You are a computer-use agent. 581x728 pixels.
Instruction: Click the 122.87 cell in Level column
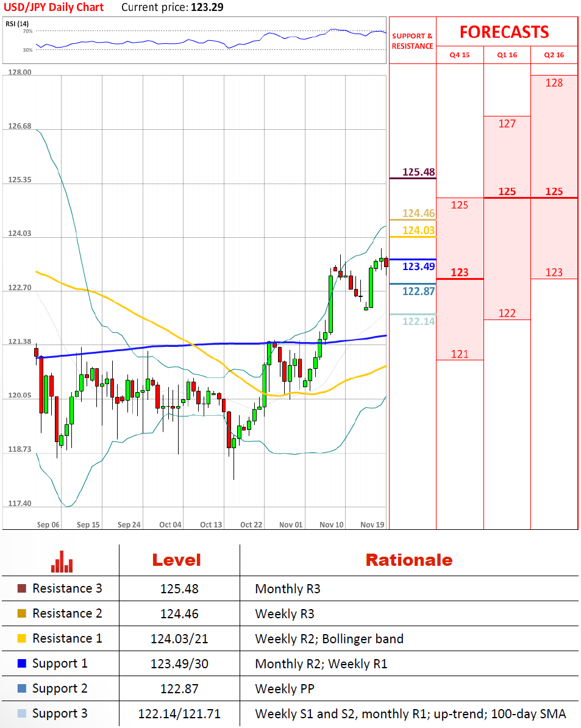(179, 688)
